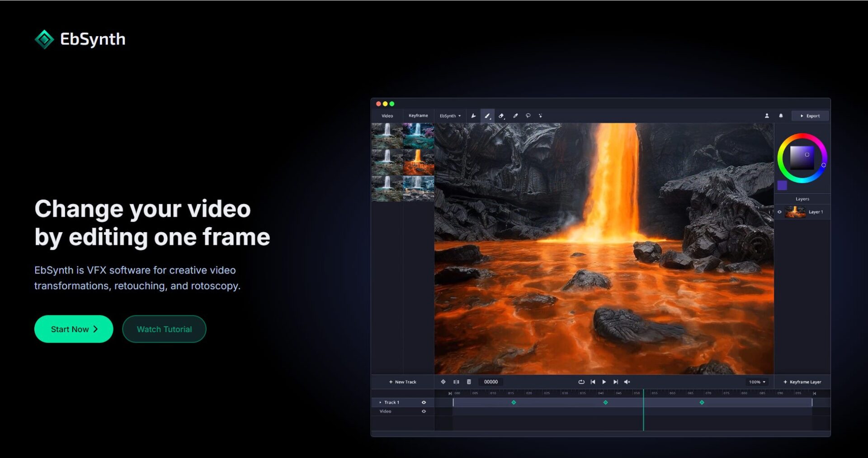Activate the Lasso selection tool
This screenshot has width=868, height=458.
[528, 116]
